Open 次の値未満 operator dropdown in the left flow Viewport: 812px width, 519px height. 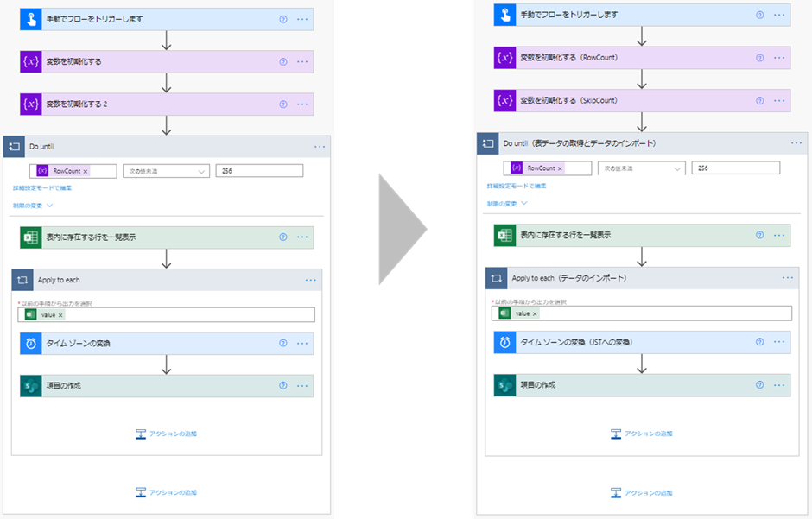click(x=166, y=171)
